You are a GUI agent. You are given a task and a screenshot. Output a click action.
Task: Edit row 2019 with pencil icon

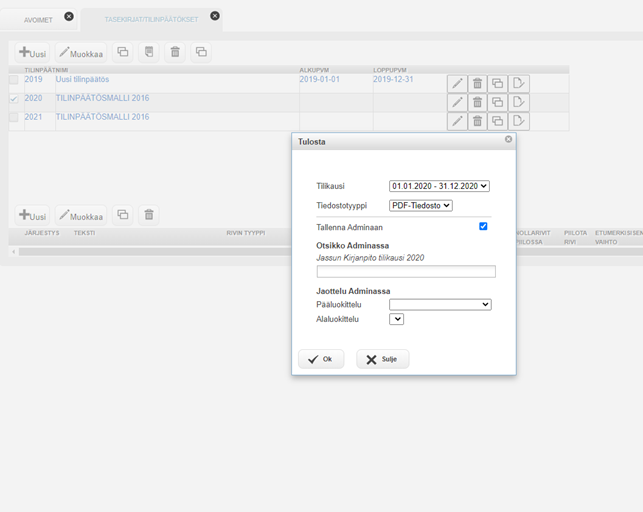coord(457,84)
